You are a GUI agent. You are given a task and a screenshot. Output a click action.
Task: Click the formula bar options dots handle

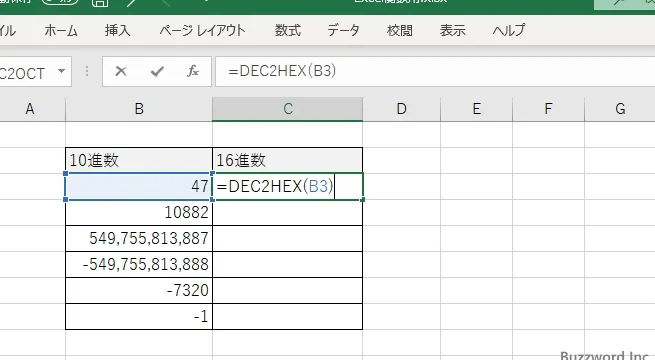pyautogui.click(x=87, y=71)
